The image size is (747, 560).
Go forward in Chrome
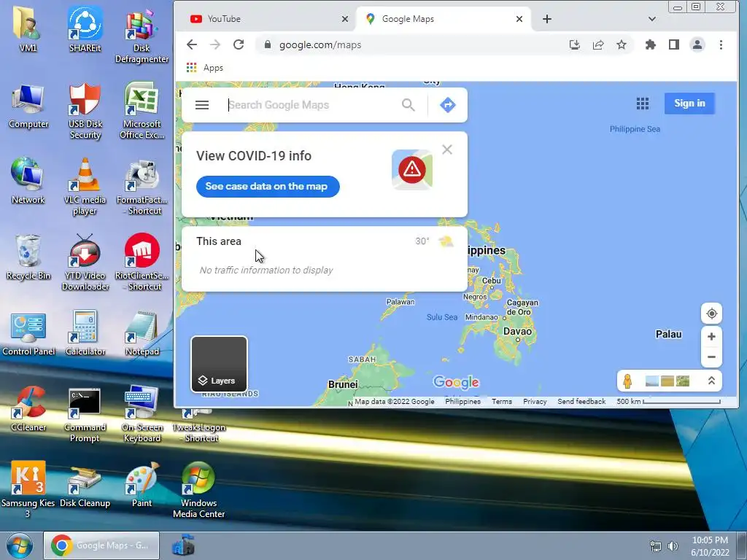click(215, 44)
